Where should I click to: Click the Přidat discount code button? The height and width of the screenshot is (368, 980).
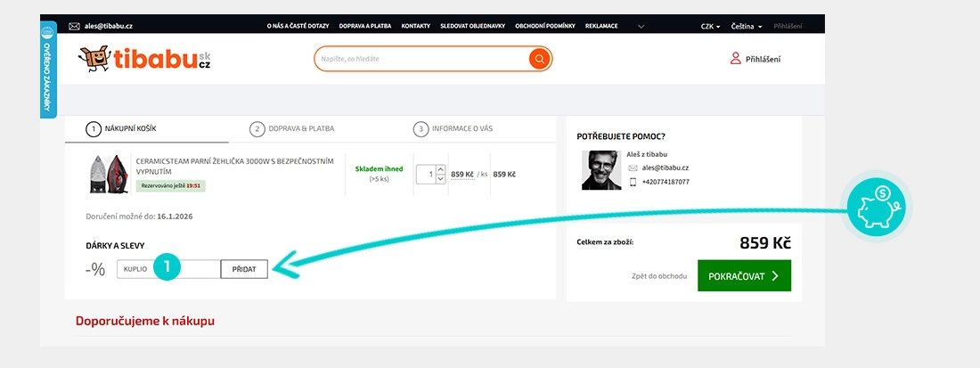pos(244,269)
